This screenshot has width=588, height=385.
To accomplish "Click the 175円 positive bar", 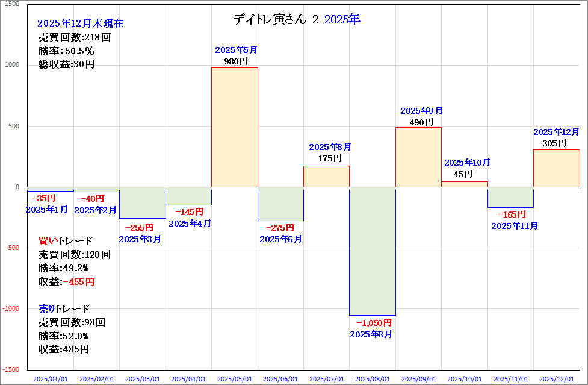I will pos(326,177).
